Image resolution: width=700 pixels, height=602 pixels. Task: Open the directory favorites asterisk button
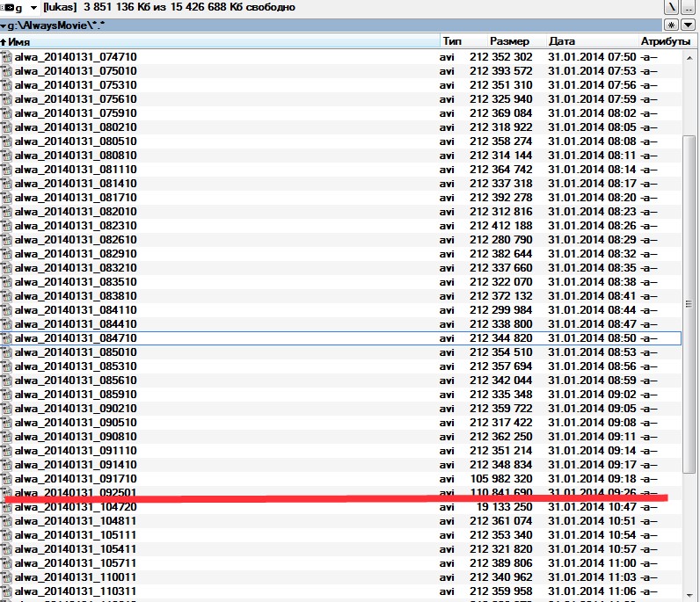tap(672, 25)
